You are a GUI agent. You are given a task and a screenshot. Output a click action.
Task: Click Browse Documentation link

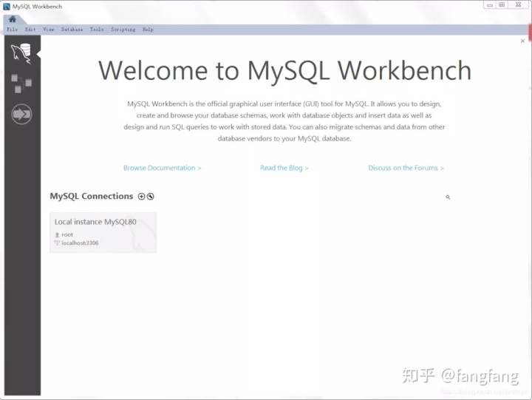click(162, 168)
